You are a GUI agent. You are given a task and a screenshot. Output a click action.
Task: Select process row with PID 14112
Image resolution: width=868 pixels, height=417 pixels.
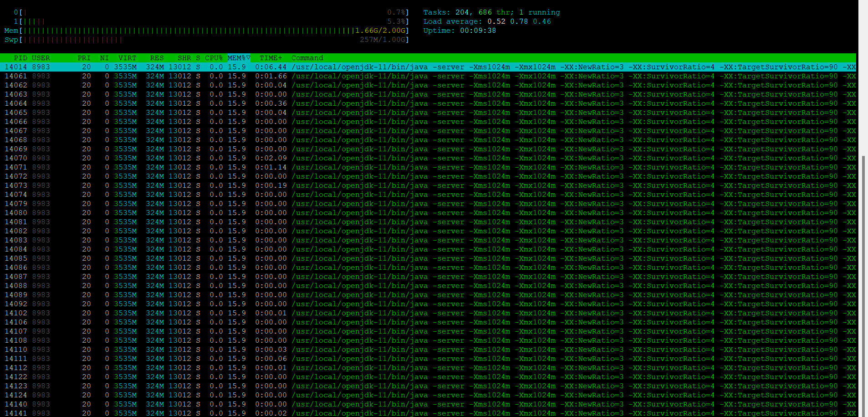pyautogui.click(x=428, y=368)
